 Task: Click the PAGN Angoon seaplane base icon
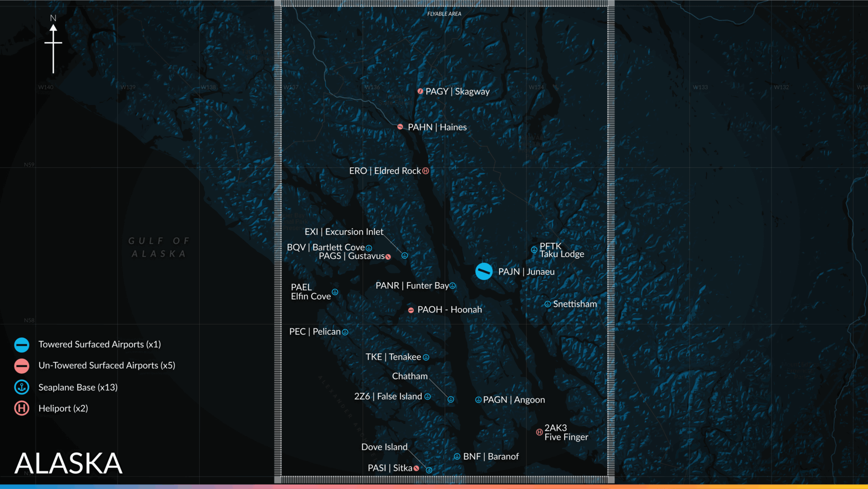(478, 400)
